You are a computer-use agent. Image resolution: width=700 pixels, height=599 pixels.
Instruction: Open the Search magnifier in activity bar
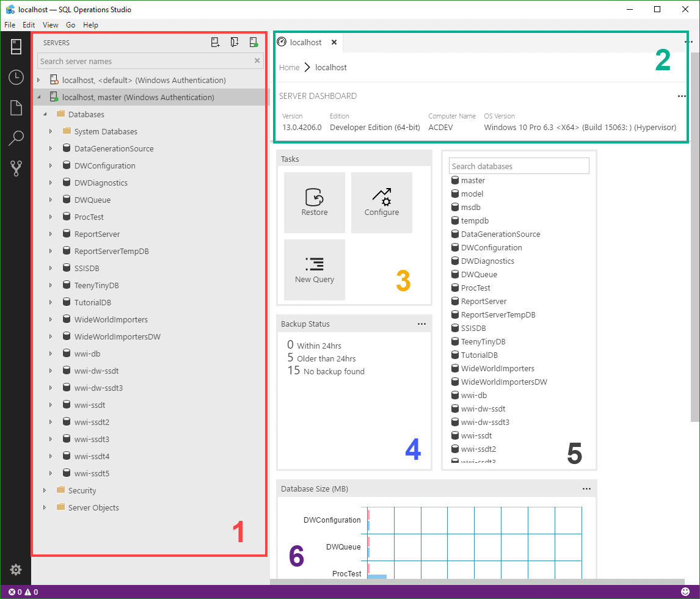point(16,138)
